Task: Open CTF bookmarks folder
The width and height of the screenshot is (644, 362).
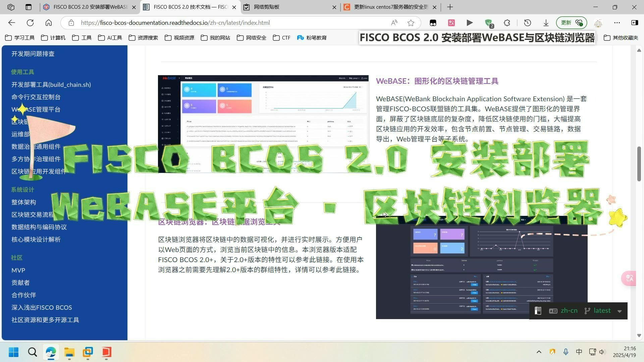Action: [x=282, y=38]
